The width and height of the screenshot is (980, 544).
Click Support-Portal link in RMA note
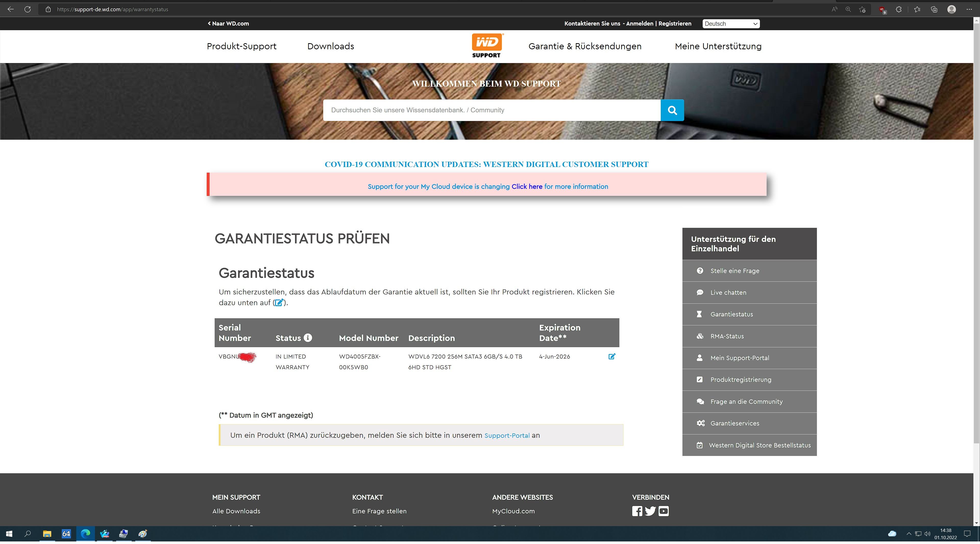click(507, 435)
